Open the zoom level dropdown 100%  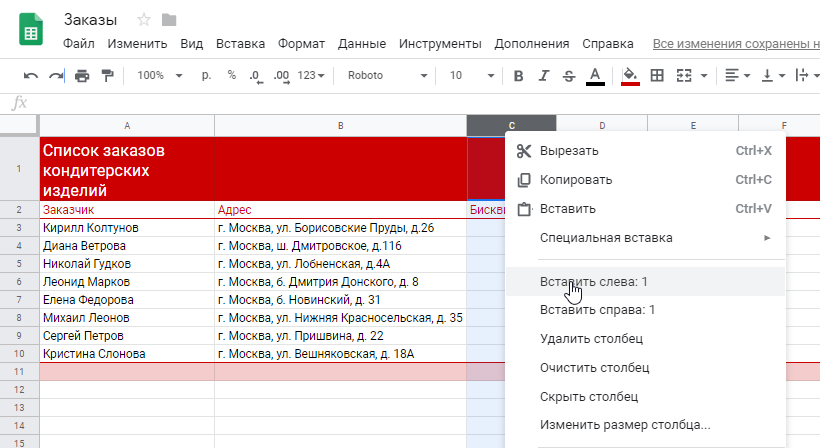click(x=159, y=76)
